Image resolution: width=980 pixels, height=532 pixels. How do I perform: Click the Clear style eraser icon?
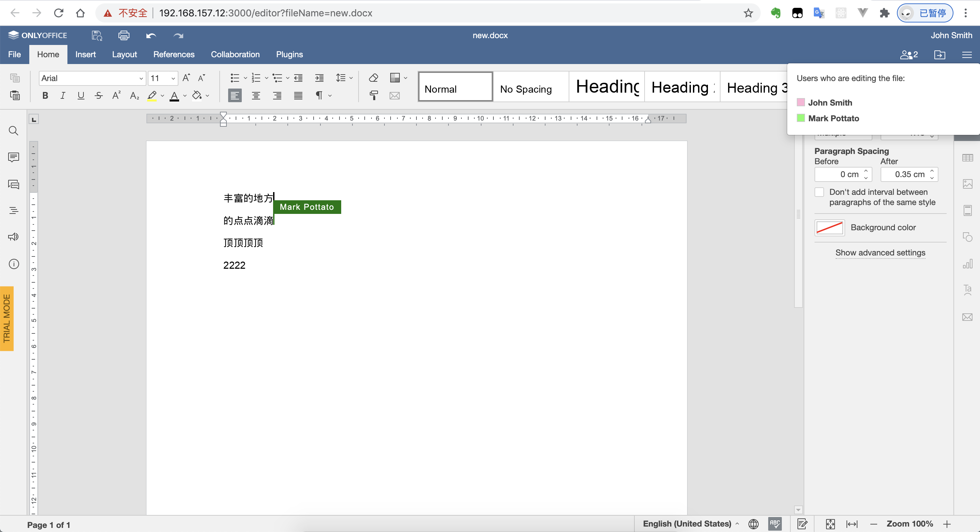point(374,78)
